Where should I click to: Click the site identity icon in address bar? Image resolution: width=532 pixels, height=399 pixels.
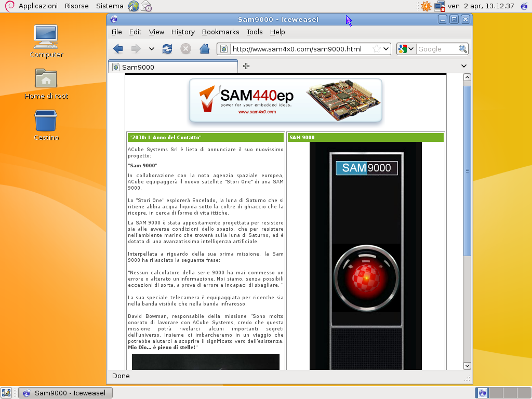tap(224, 49)
